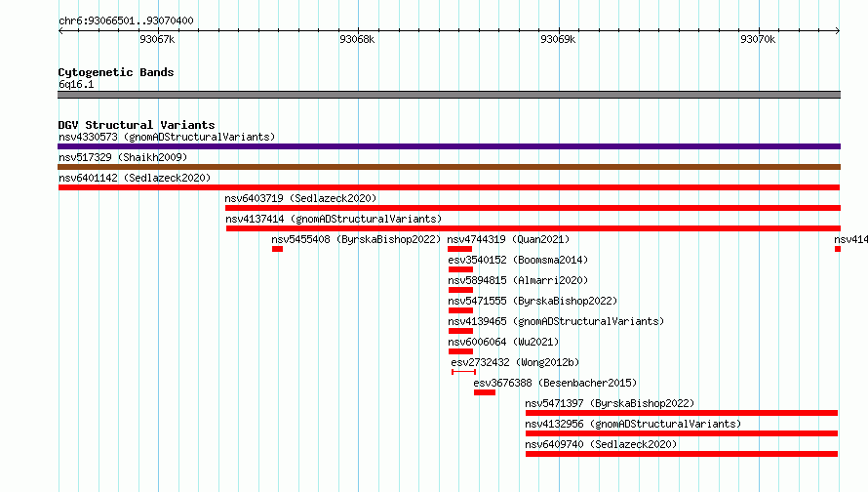
Task: Click the small red nsv5455408 bar
Action: pos(277,249)
